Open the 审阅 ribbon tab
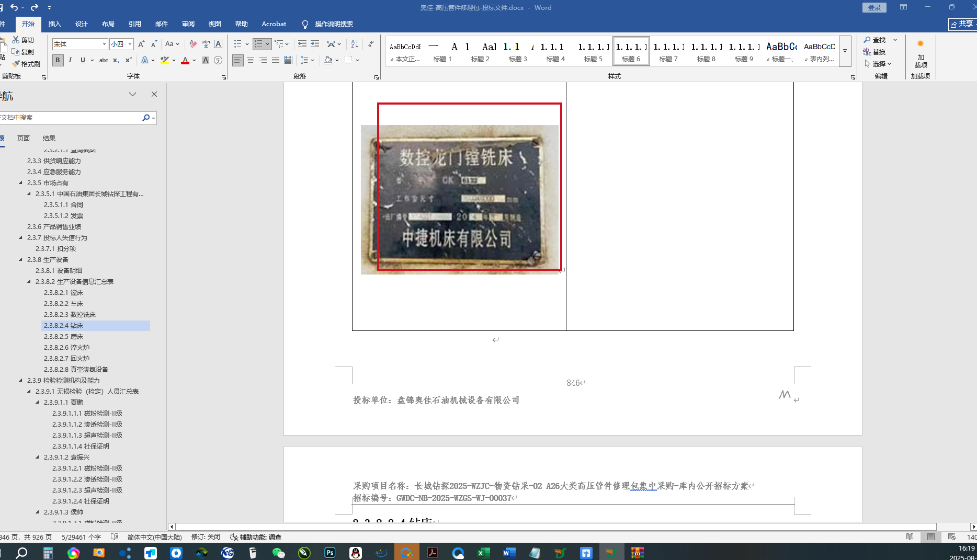This screenshot has width=977, height=560. 188,24
